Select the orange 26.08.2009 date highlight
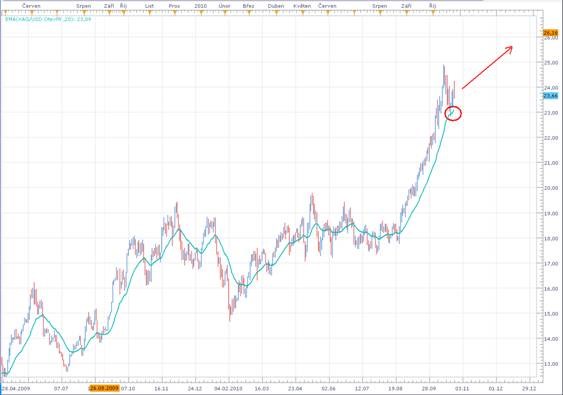Screen dimensions: 563x395 [x=104, y=389]
